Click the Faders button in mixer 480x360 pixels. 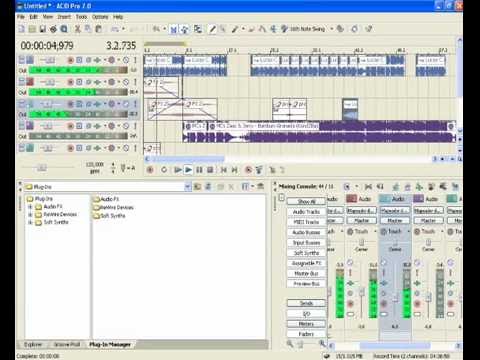click(306, 334)
